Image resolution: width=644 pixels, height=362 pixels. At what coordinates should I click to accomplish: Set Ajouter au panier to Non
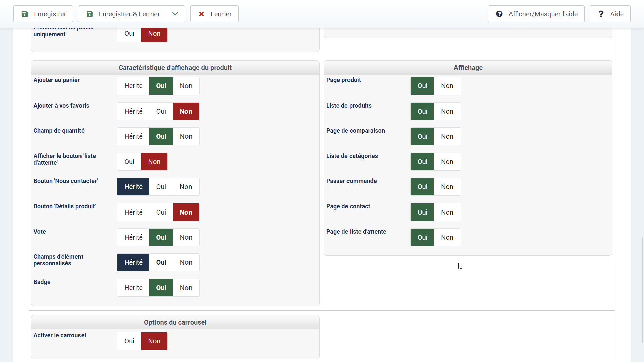(x=186, y=86)
